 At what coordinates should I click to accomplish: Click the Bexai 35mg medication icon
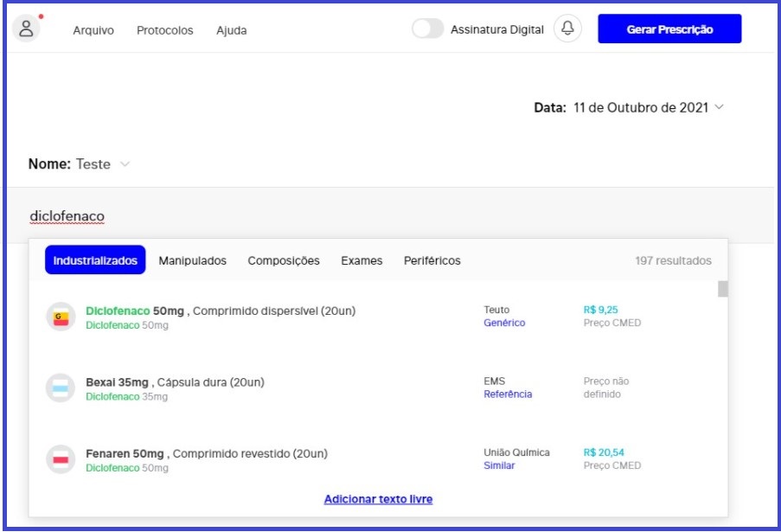pos(61,388)
